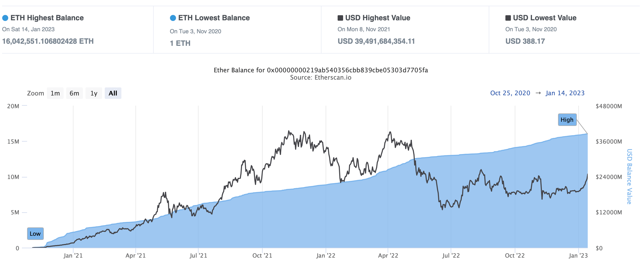Click the High marker label on chart
Image resolution: width=644 pixels, height=268 pixels.
[x=567, y=120]
